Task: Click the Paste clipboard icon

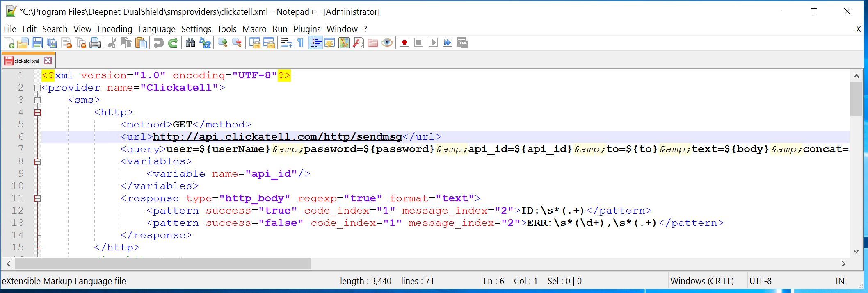Action: pyautogui.click(x=141, y=43)
